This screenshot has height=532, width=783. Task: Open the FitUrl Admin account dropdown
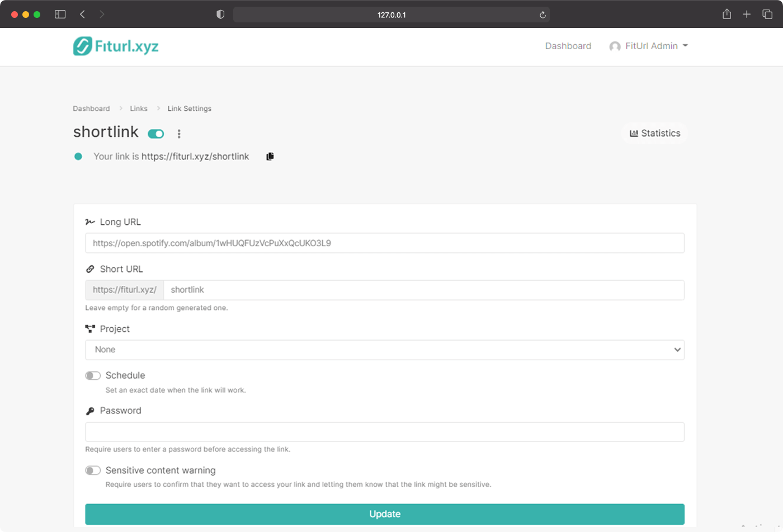tap(649, 46)
